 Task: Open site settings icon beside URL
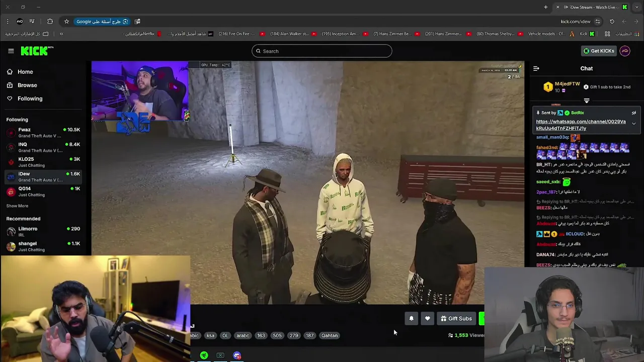point(598,22)
